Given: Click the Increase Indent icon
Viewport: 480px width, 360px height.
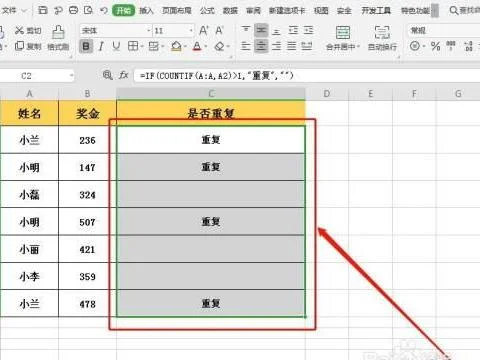Looking at the screenshot, I should tap(308, 30).
